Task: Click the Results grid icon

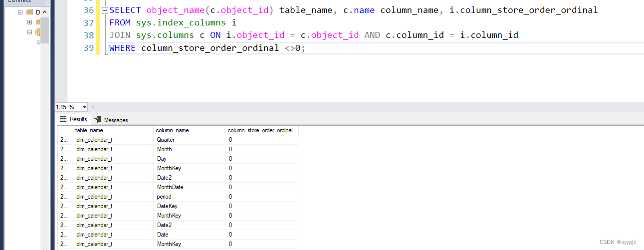Action: (63, 119)
